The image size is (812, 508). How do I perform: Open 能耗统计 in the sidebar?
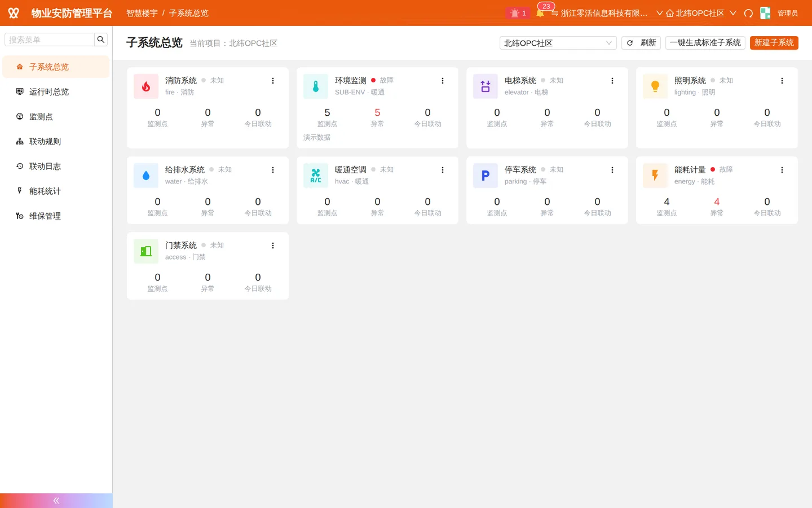pyautogui.click(x=56, y=191)
